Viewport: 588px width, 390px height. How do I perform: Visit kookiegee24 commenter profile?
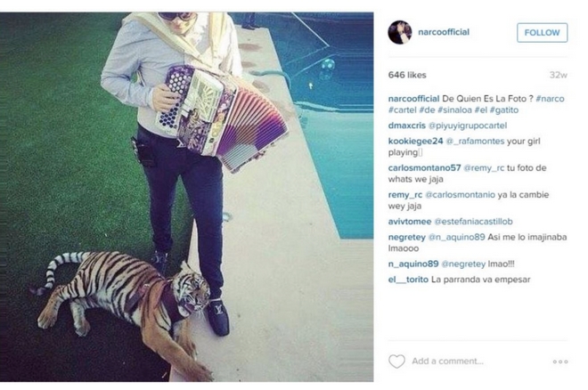click(x=415, y=142)
